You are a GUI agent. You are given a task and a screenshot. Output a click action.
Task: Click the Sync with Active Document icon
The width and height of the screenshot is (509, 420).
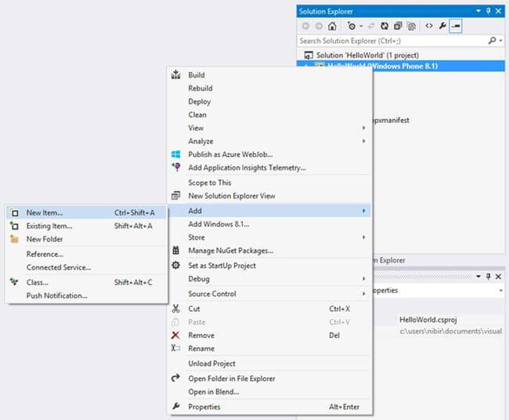pyautogui.click(x=371, y=26)
